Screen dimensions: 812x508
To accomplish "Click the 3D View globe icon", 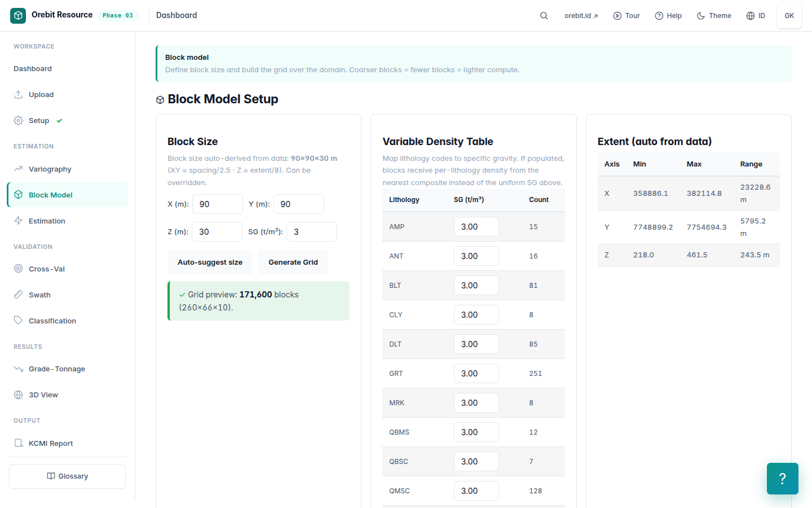I will coord(19,395).
